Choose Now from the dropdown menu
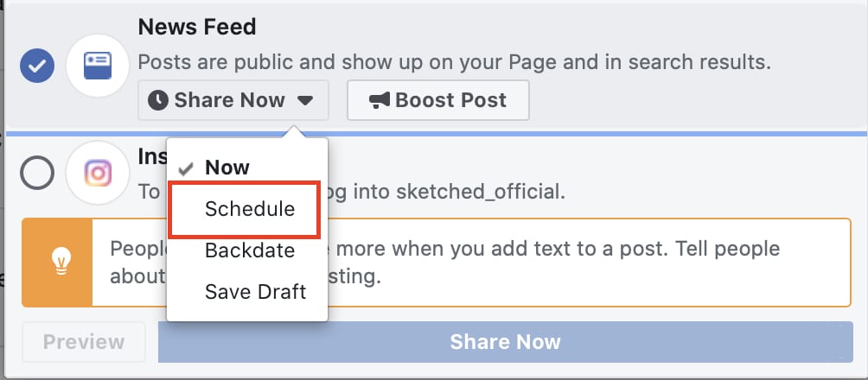The image size is (868, 380). click(x=247, y=168)
